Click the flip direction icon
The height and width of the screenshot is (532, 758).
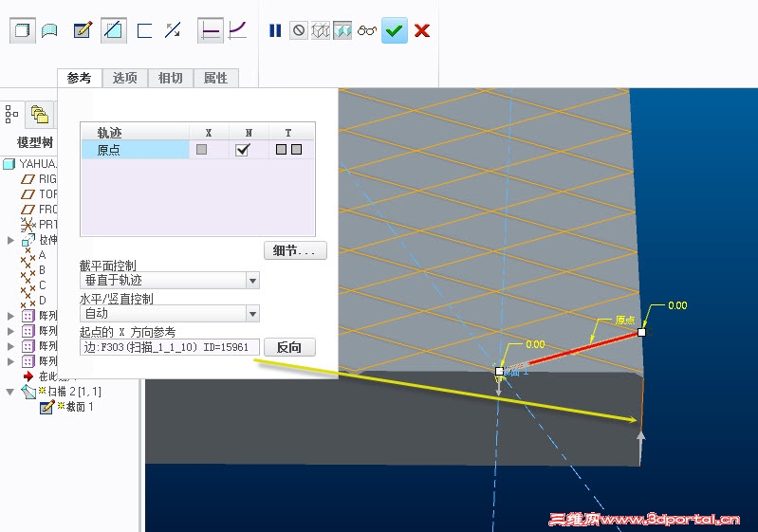(173, 30)
